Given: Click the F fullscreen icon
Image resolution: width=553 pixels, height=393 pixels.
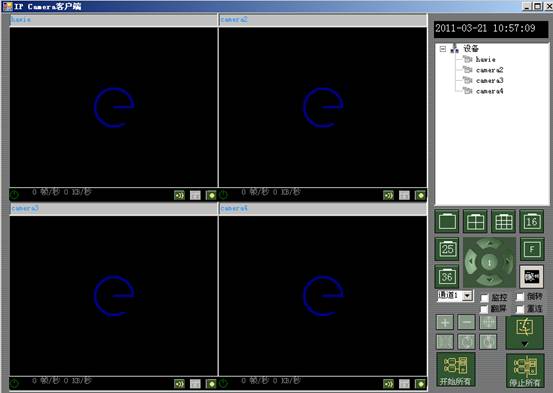Looking at the screenshot, I should [532, 249].
